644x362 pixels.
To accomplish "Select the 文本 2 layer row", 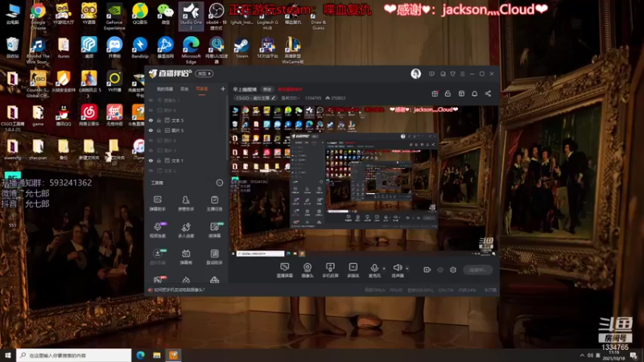I will (187, 171).
